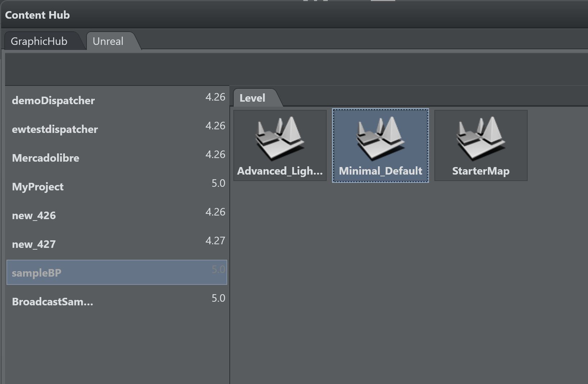
Task: Select the new_427 project
Action: pyautogui.click(x=34, y=244)
